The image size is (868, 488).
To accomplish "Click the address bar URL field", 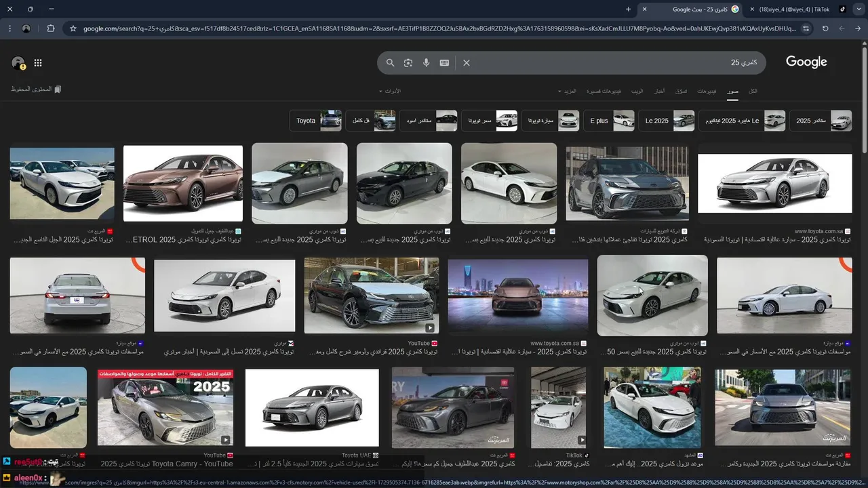I will coord(439,28).
